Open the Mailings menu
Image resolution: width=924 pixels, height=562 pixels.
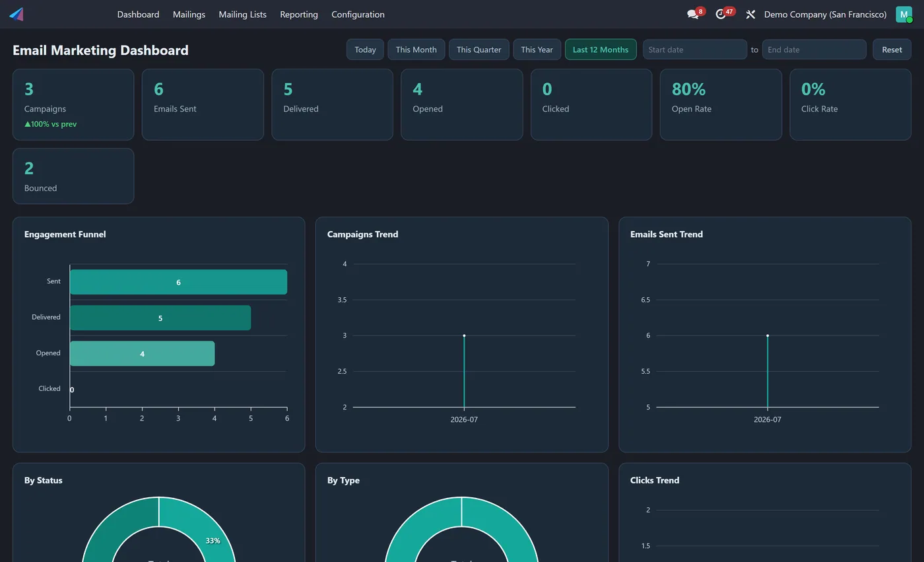click(189, 14)
